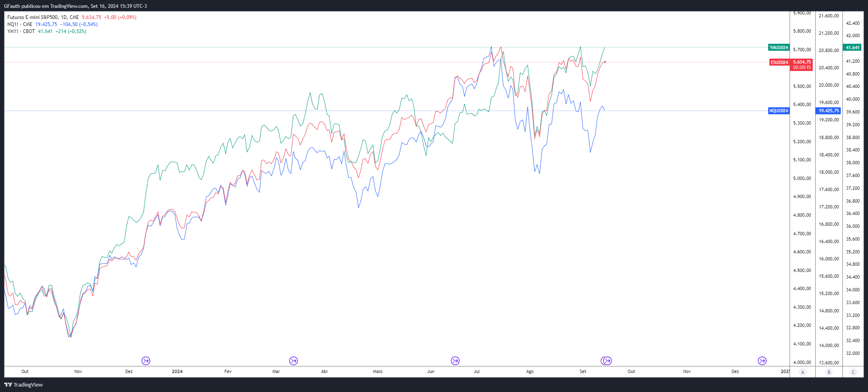Click the rollover marker near future Dez

[x=762, y=361]
